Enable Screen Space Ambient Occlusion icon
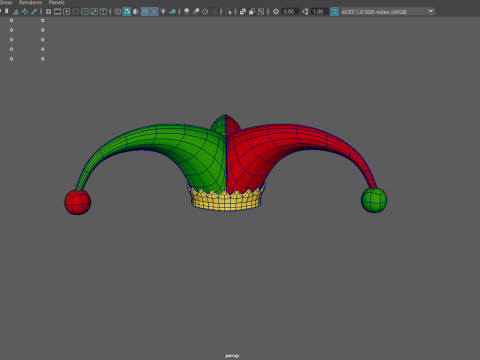This screenshot has height=360, width=480. coord(187,12)
